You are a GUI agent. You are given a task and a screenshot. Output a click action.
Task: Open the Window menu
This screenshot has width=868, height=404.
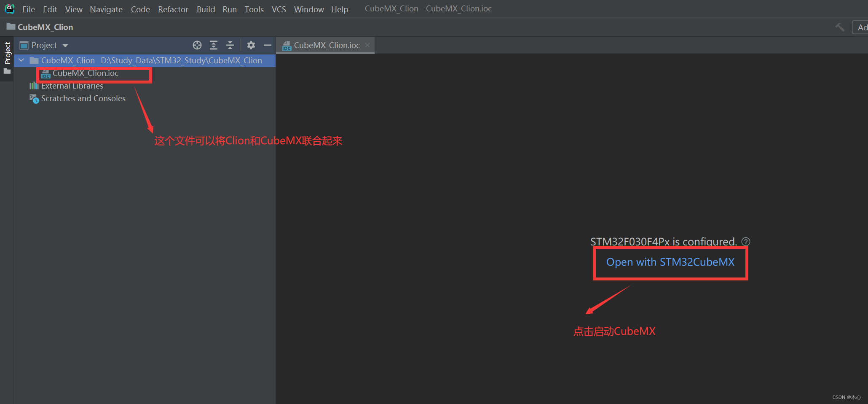coord(309,9)
